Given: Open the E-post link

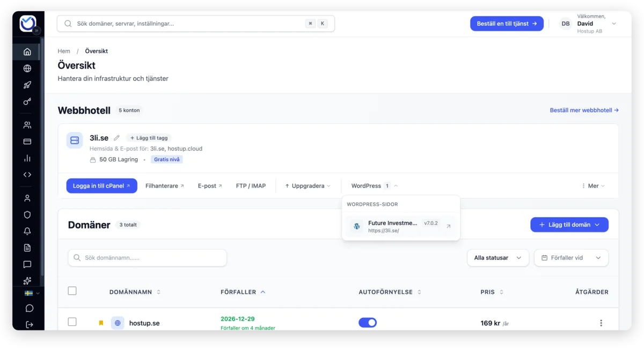Looking at the screenshot, I should pos(210,186).
